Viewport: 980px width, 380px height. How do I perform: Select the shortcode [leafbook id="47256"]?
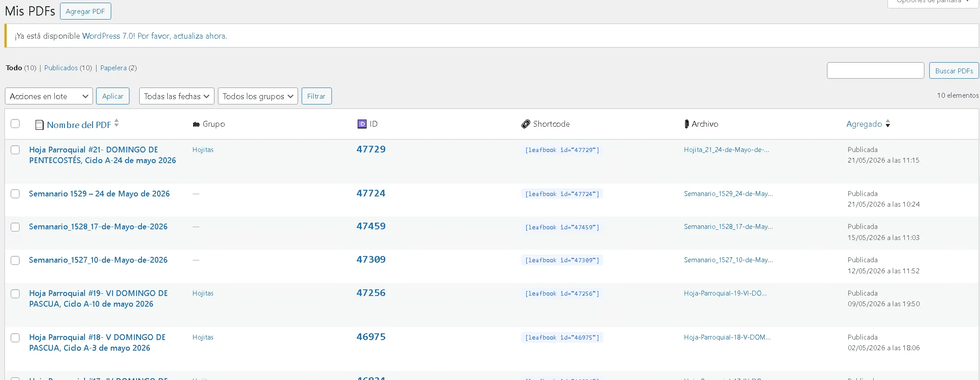click(x=562, y=294)
